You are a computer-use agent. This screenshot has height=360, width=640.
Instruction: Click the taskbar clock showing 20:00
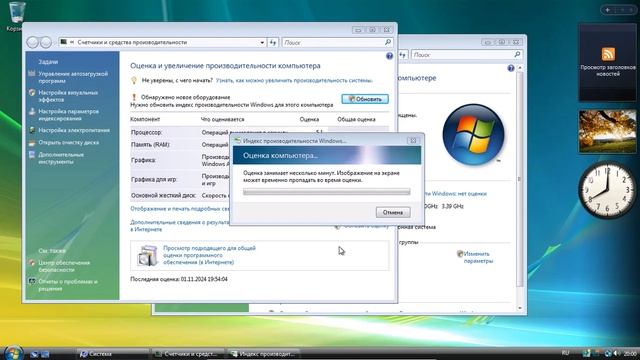click(630, 353)
